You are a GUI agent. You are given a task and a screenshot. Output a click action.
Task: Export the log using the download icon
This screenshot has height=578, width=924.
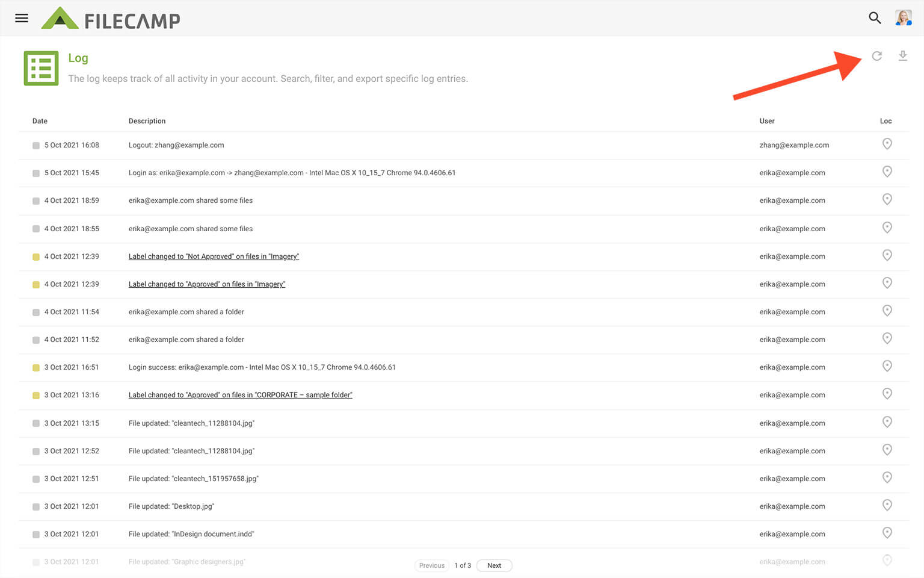pos(902,56)
